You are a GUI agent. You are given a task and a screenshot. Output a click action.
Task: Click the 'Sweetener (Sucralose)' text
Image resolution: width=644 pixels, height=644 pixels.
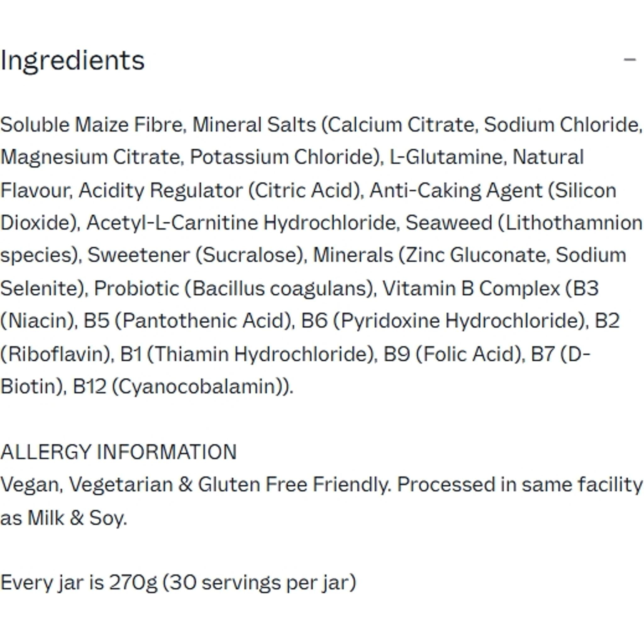tap(195, 255)
